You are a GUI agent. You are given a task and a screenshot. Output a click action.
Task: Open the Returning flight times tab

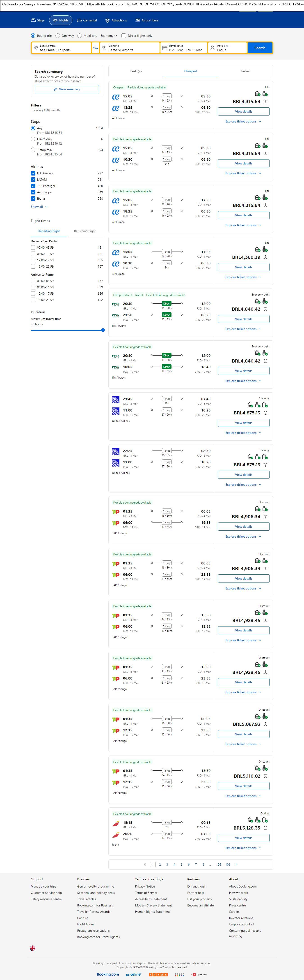[85, 231]
